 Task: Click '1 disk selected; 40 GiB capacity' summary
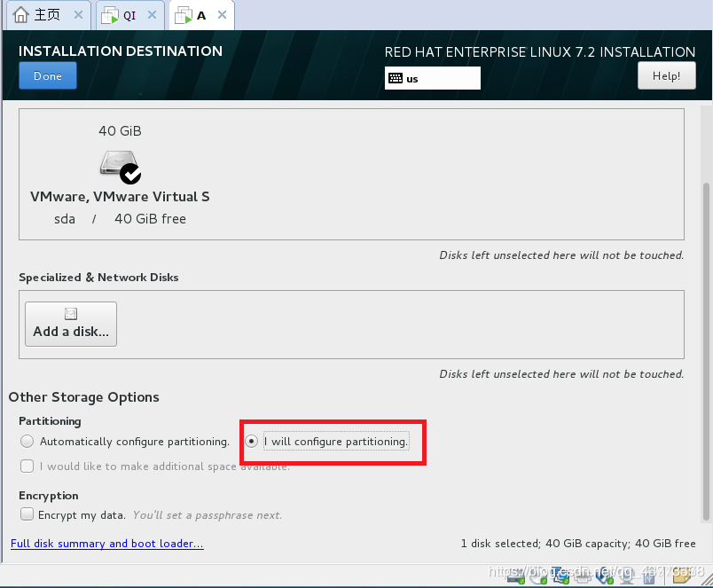click(578, 544)
